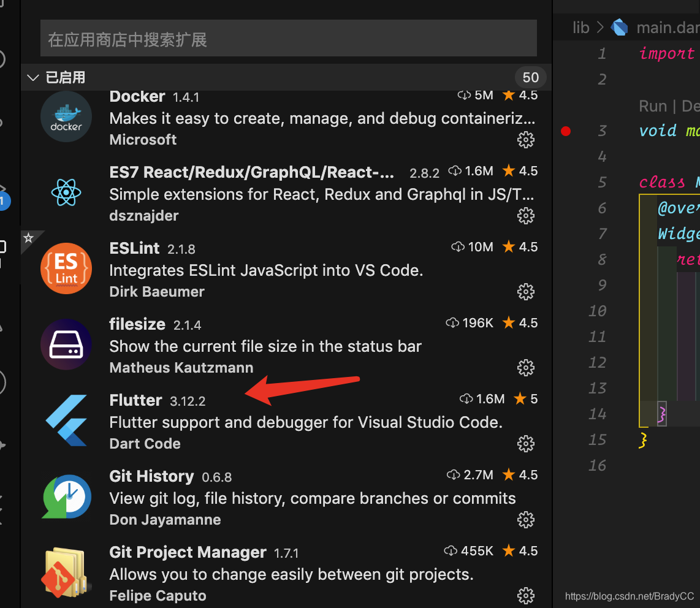Image resolution: width=700 pixels, height=608 pixels.
Task: Click the yellow closing brace on line 15
Action: [x=643, y=439]
